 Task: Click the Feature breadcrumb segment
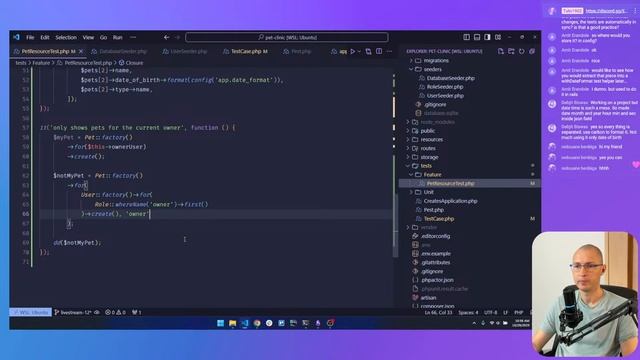click(x=41, y=63)
